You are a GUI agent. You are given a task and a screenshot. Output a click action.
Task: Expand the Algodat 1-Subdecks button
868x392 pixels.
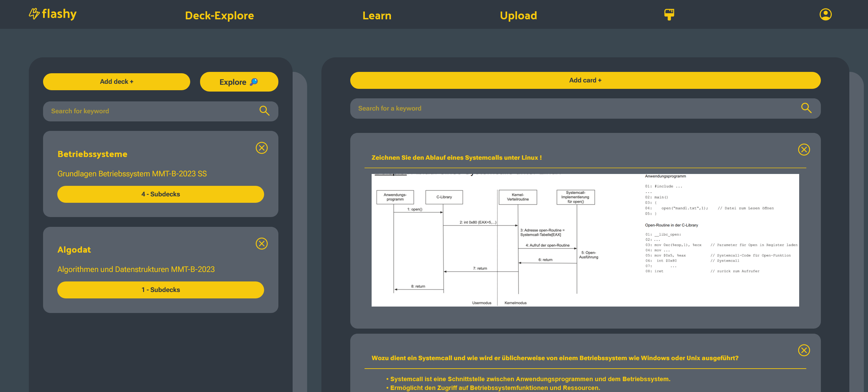coord(160,289)
